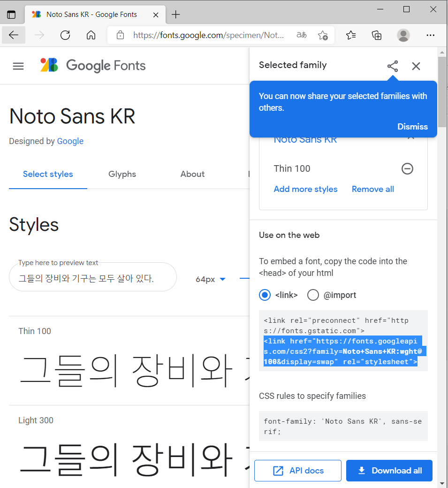
Task: Click the scrollbar up arrow
Action: [x=442, y=52]
